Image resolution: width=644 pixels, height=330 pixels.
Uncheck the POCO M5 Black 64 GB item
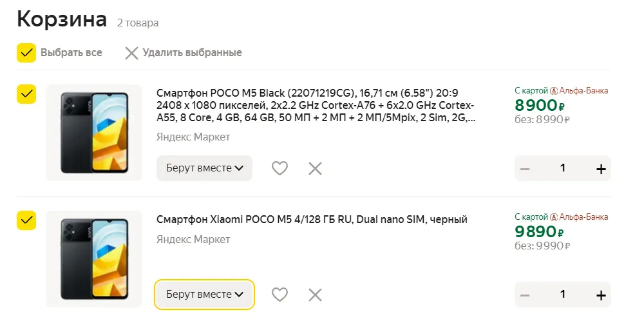[26, 94]
